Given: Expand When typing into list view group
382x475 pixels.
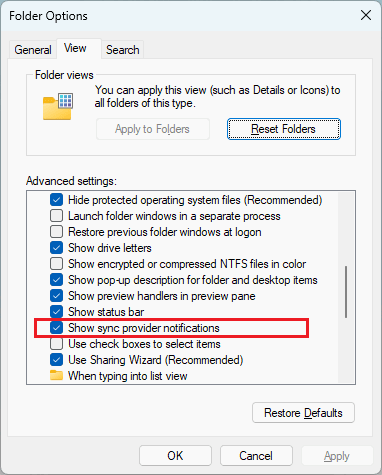Looking at the screenshot, I should [x=127, y=376].
